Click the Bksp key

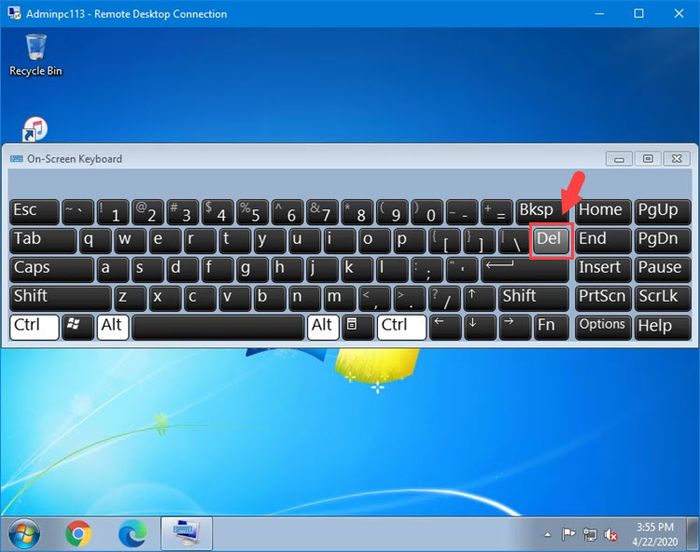click(x=542, y=212)
